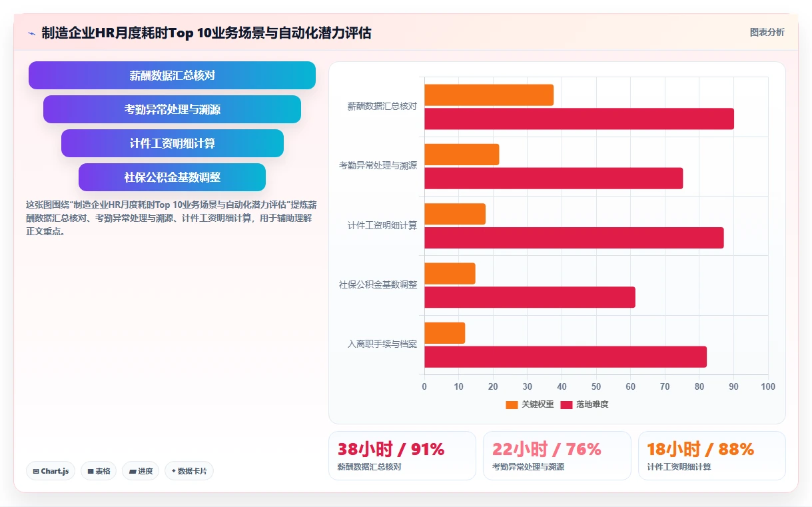Image resolution: width=812 pixels, height=507 pixels.
Task: Select the 考勤异常处理与溯源 funnel bar
Action: (x=172, y=109)
